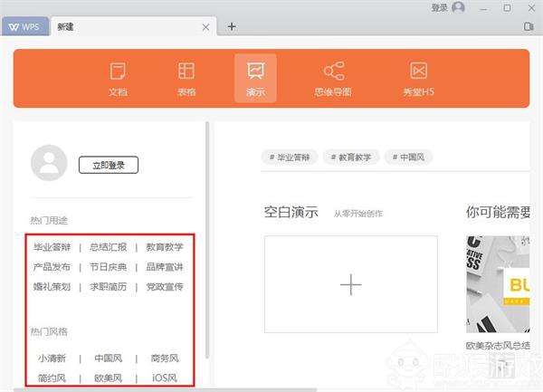
Task: Choose the 毕业答辩 usage category
Action: pos(52,247)
